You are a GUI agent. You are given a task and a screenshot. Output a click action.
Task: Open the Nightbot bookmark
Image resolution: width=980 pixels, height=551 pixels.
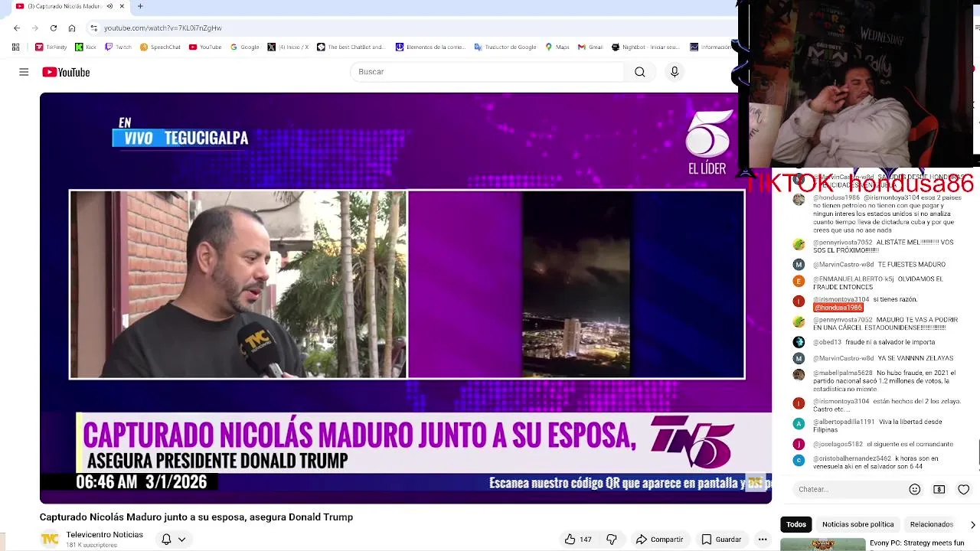645,47
